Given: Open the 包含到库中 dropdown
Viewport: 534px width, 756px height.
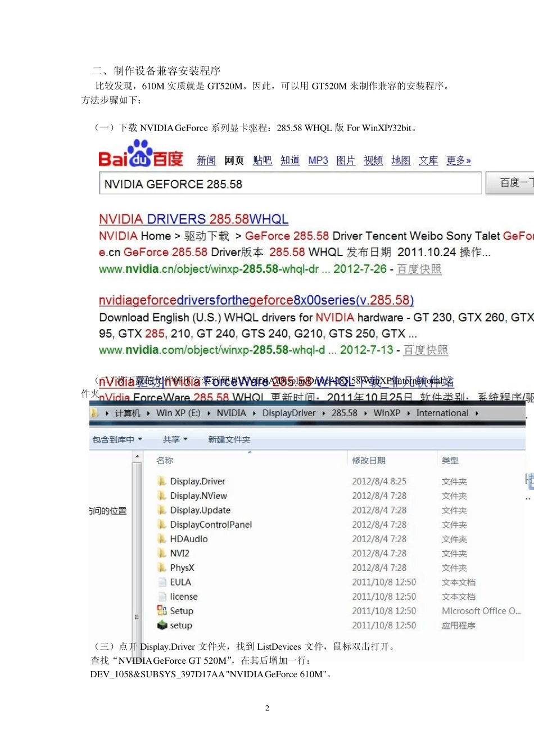Looking at the screenshot, I should 117,439.
